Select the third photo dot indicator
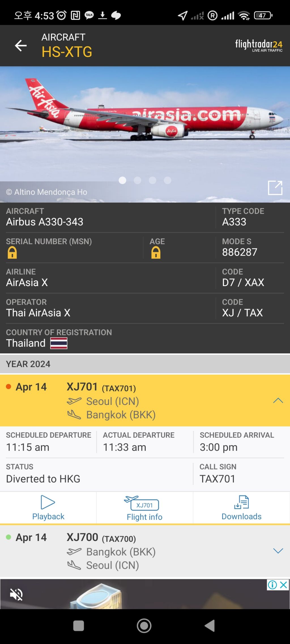Viewport: 290px width, 644px height. pyautogui.click(x=152, y=180)
